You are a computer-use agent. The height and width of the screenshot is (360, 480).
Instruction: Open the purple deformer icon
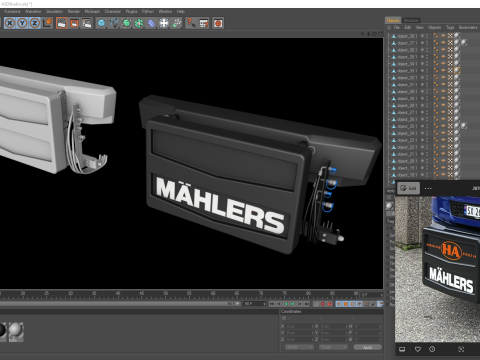[151, 23]
